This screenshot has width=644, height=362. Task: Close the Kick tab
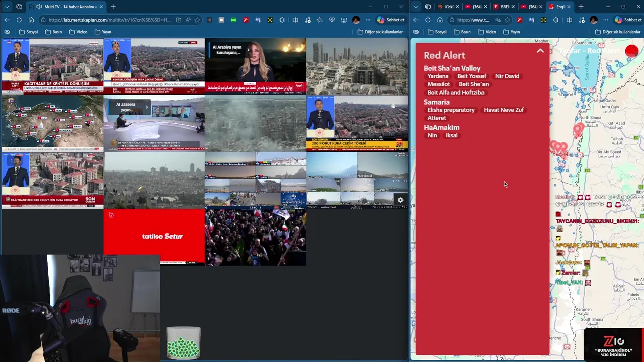(457, 7)
